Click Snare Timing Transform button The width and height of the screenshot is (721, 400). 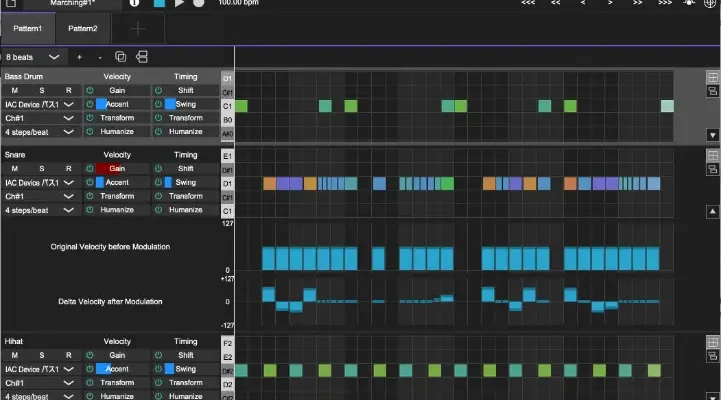pos(185,196)
